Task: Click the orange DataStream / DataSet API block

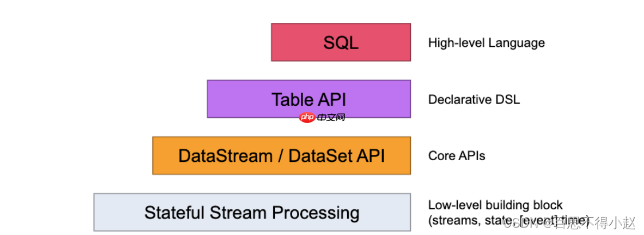Action: (282, 156)
